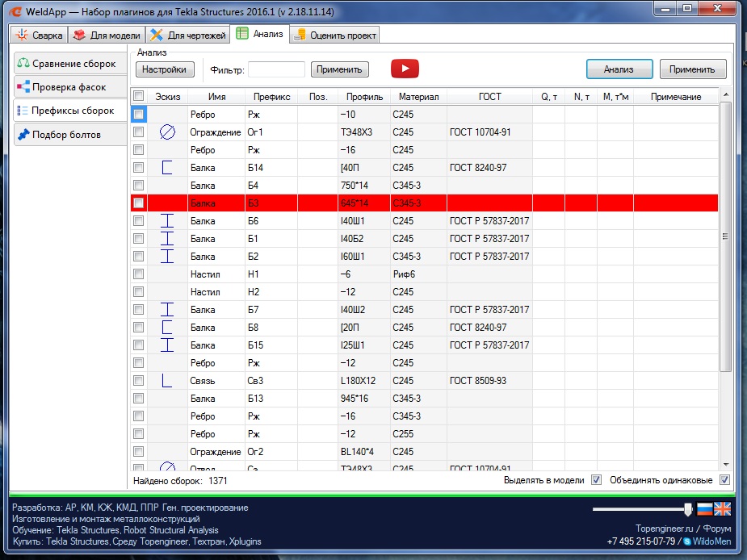Click the red YouTube video icon
The height and width of the screenshot is (560, 747).
coord(405,69)
